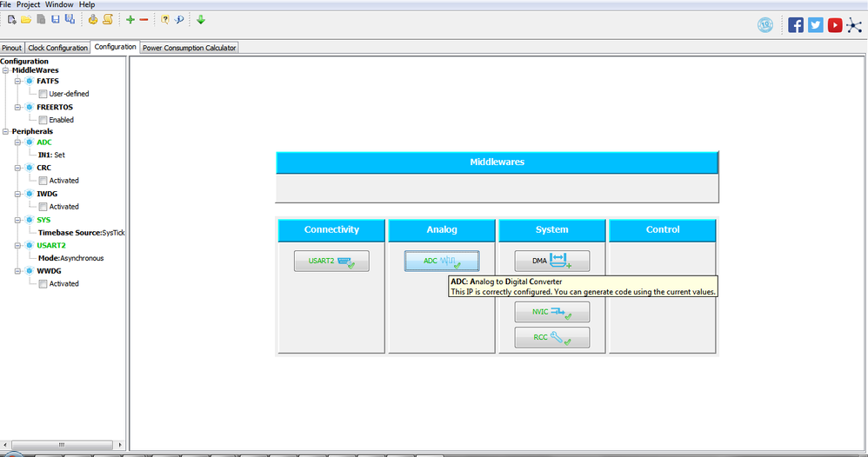
Task: Click the yellow Open Project folder icon
Action: (26, 20)
